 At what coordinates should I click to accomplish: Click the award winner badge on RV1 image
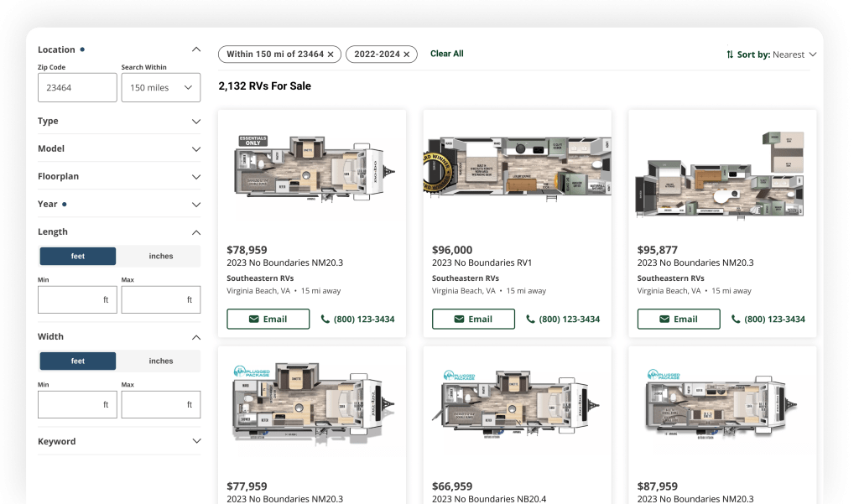(x=436, y=172)
